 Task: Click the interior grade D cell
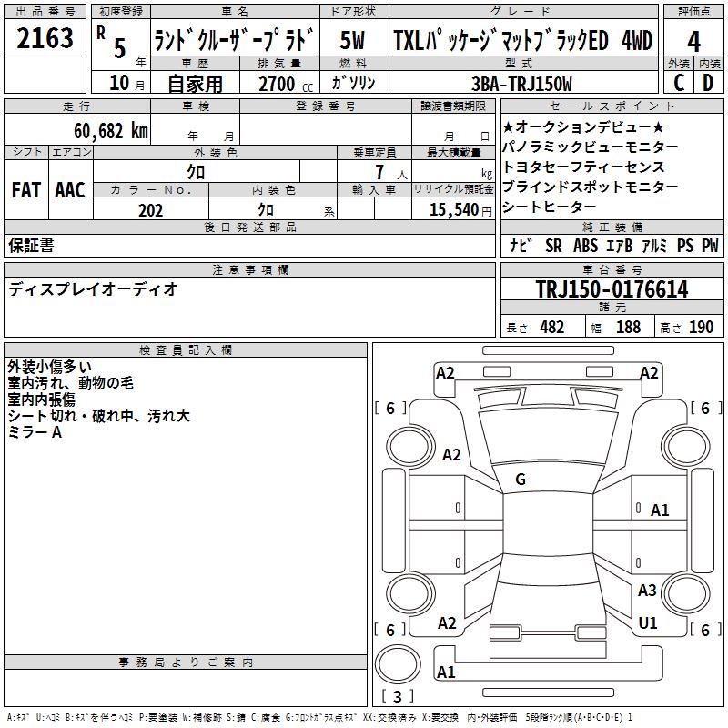point(708,83)
